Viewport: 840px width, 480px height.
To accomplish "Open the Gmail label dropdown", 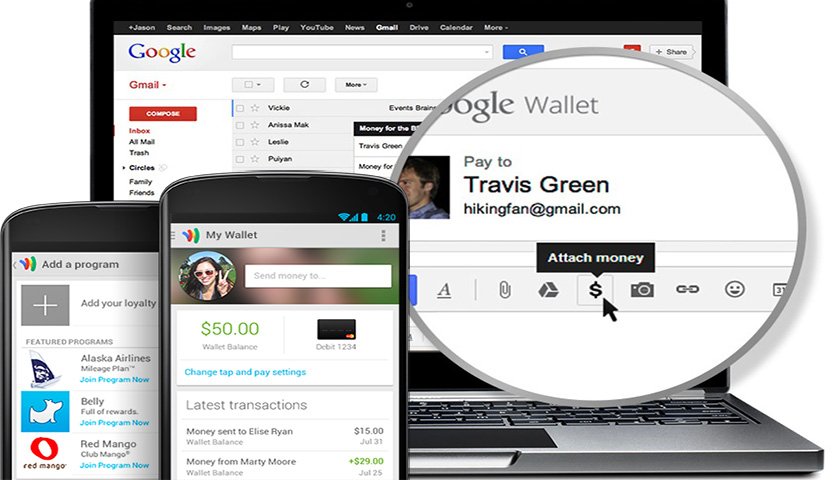I will click(x=148, y=85).
